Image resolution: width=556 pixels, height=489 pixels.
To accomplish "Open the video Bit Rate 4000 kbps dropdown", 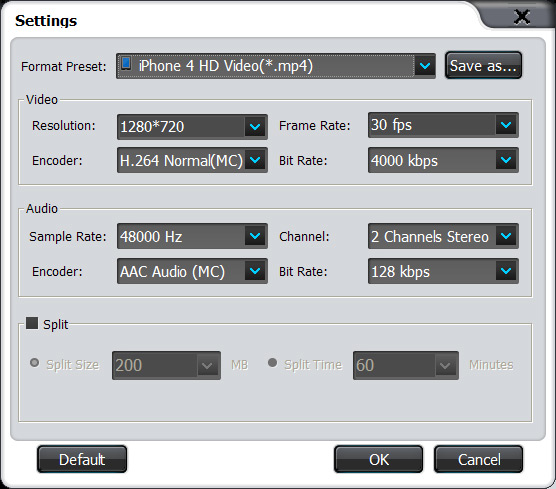I will (x=506, y=160).
